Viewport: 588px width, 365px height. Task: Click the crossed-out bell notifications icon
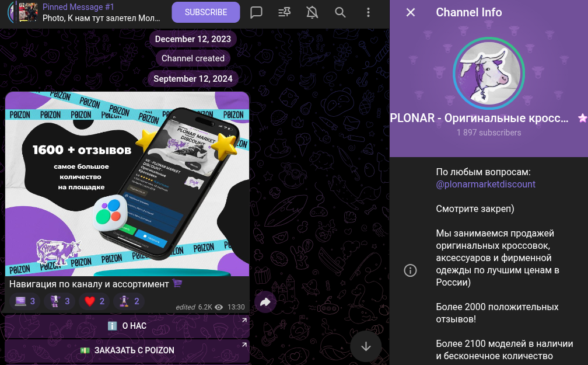click(x=312, y=12)
